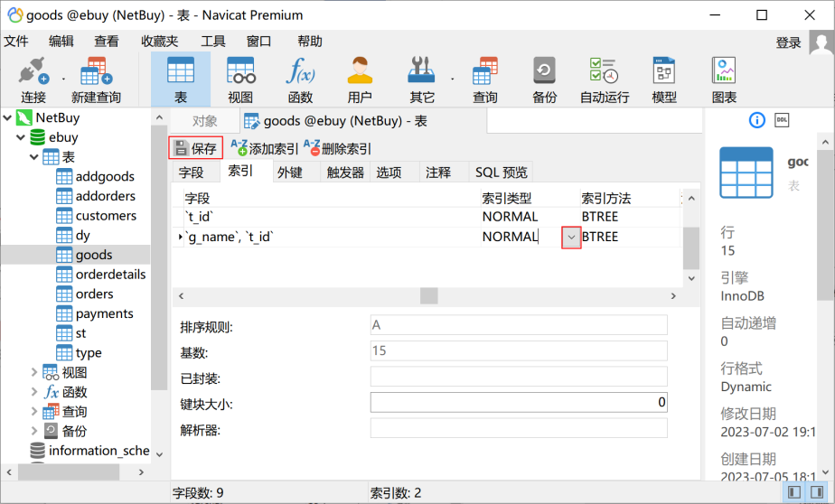Show the DDL icon in the right panel
This screenshot has height=504, width=835.
[782, 120]
